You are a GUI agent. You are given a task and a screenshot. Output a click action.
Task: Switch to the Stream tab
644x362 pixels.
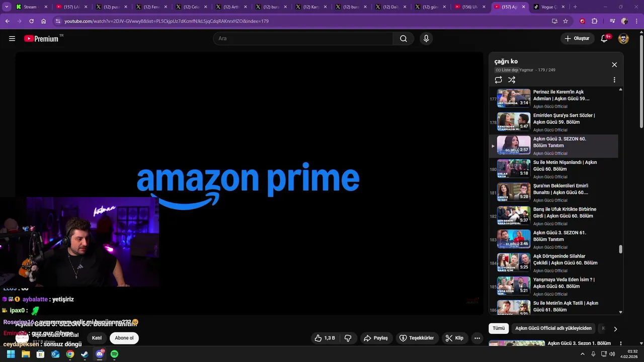[x=31, y=7]
